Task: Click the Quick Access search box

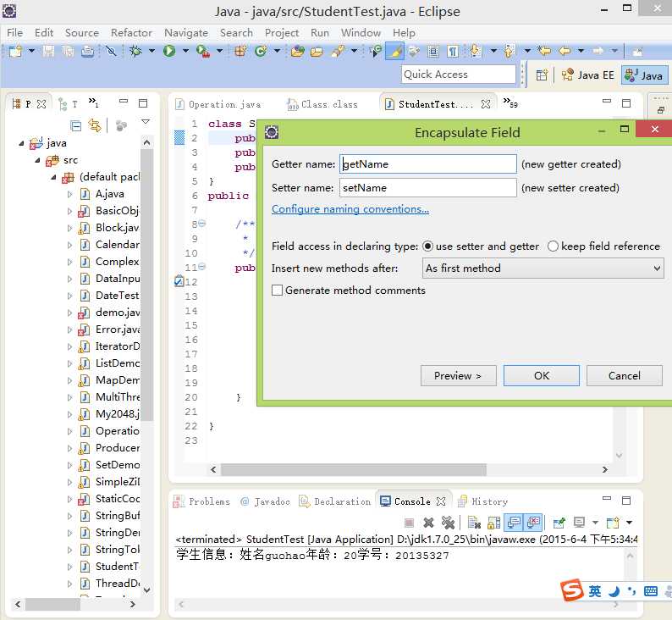Action: 459,75
